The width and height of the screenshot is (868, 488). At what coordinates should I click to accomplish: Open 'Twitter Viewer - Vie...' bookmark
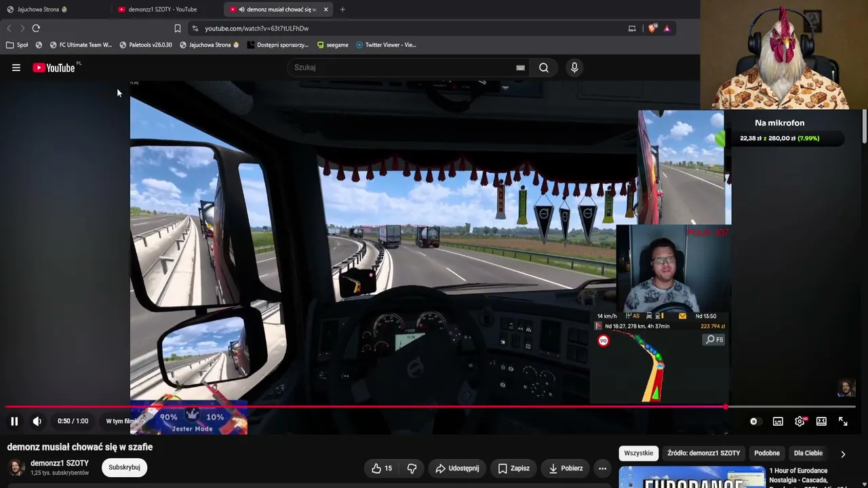[x=385, y=45]
